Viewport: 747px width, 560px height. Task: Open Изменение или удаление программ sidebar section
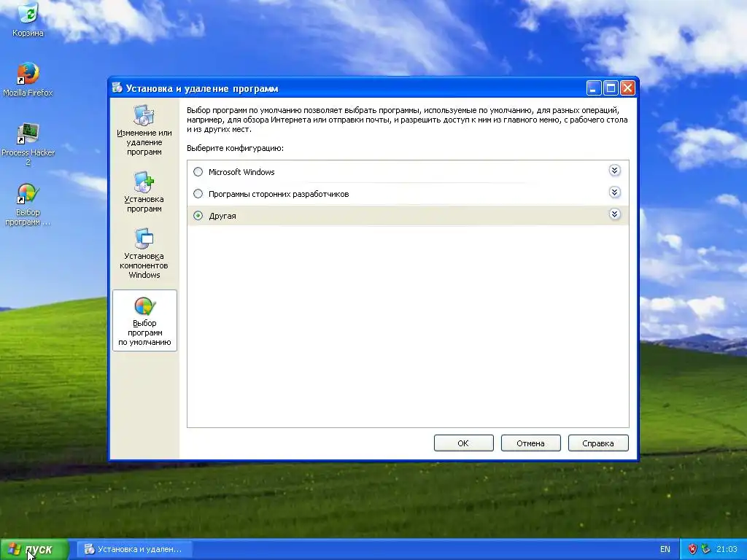tap(144, 131)
